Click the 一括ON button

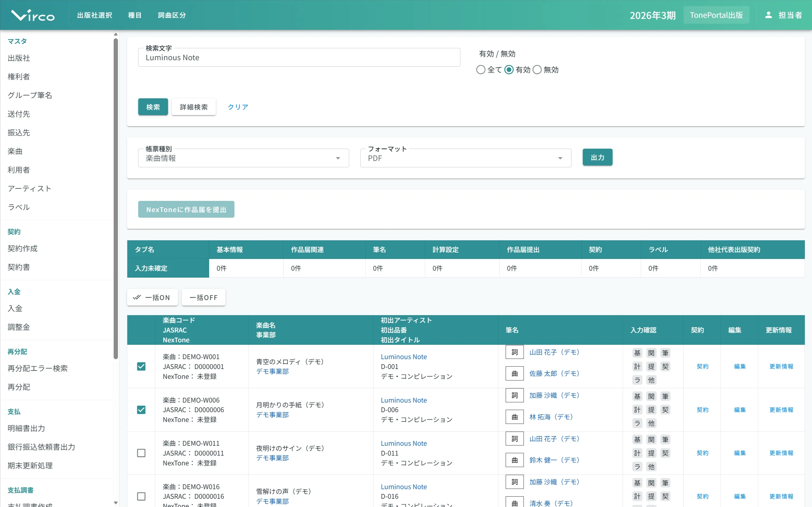point(152,297)
